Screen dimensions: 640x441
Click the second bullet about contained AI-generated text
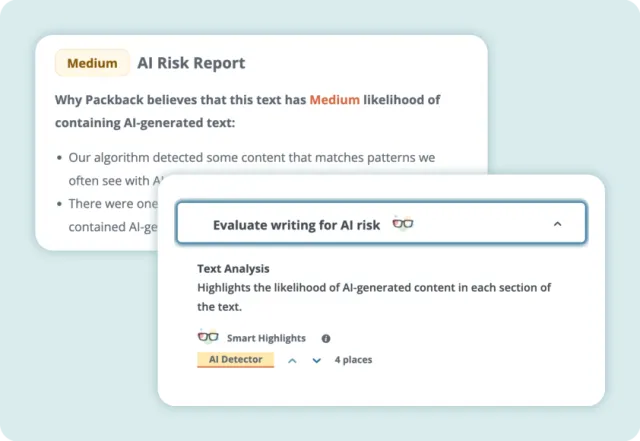tap(110, 204)
